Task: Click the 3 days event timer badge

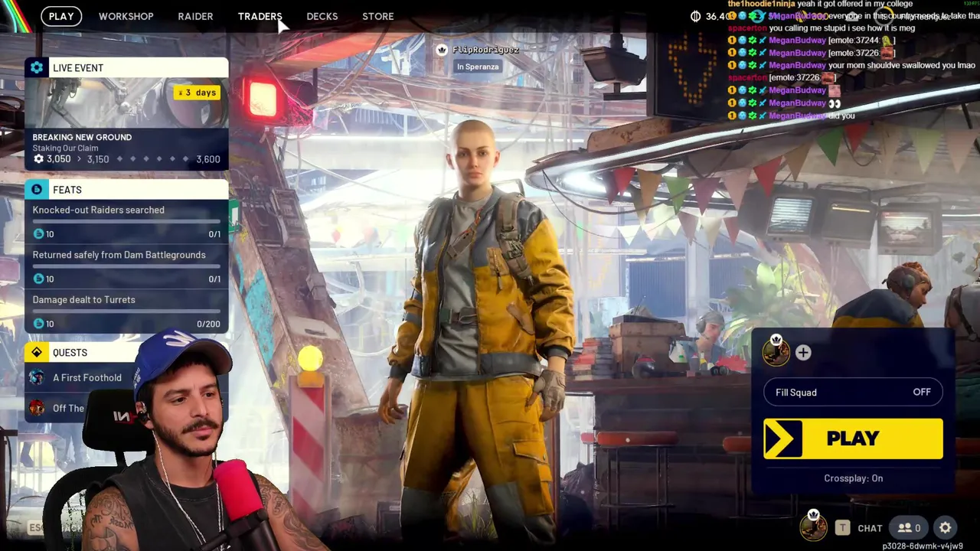Action: click(198, 93)
